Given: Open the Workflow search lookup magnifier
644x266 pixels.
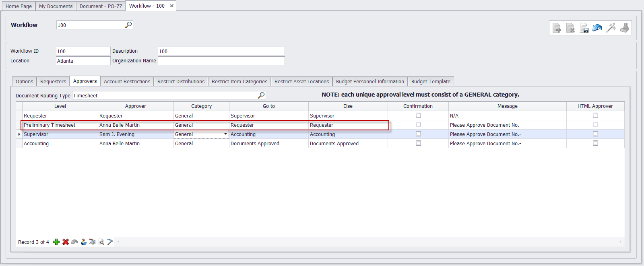Looking at the screenshot, I should (x=128, y=25).
